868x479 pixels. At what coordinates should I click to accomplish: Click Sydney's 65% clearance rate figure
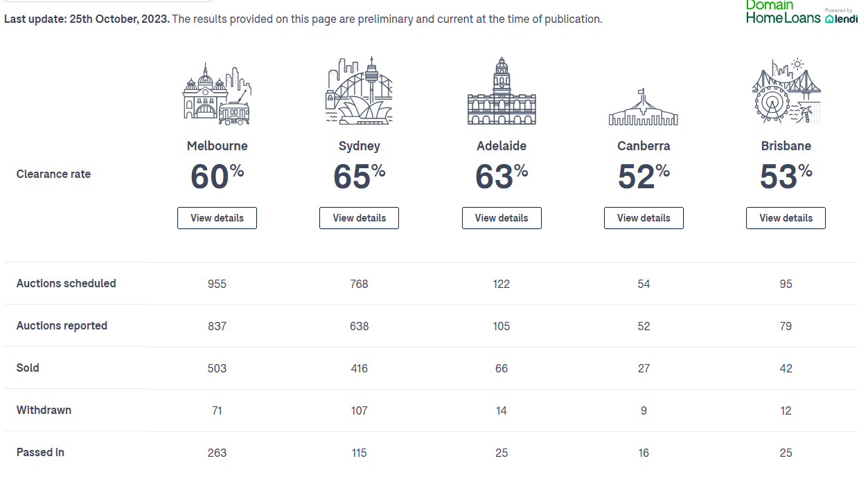(359, 177)
